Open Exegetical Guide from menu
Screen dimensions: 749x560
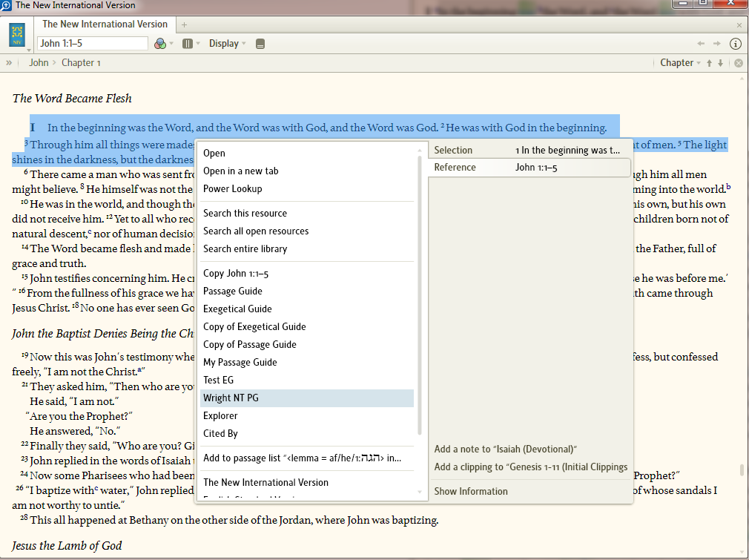coord(307,309)
